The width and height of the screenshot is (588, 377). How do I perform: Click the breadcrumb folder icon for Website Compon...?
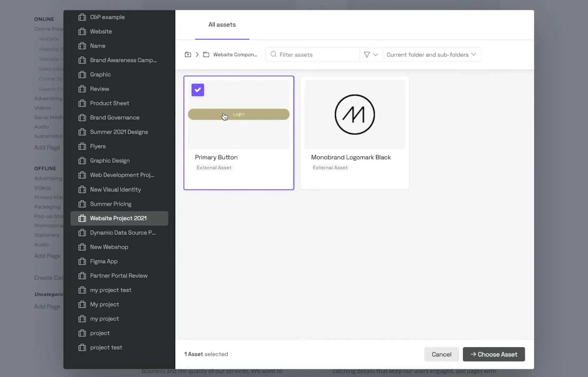click(206, 54)
